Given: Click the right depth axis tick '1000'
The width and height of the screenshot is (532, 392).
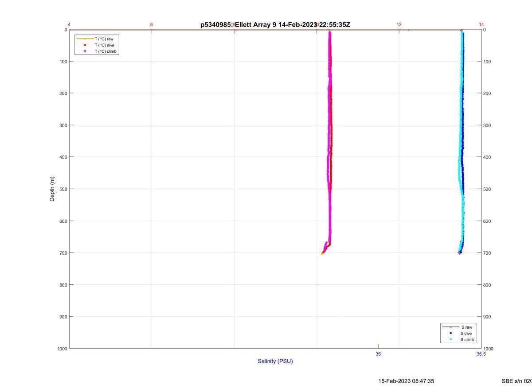Looking at the screenshot, I should coord(488,349).
